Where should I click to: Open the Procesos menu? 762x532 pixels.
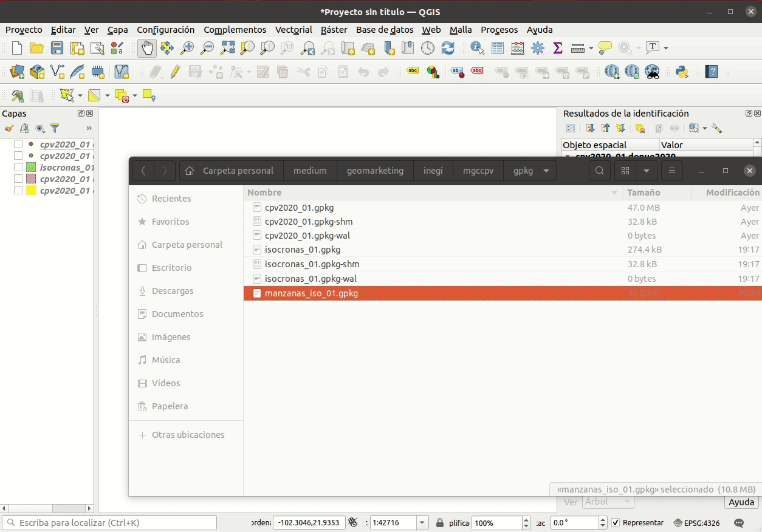[499, 29]
